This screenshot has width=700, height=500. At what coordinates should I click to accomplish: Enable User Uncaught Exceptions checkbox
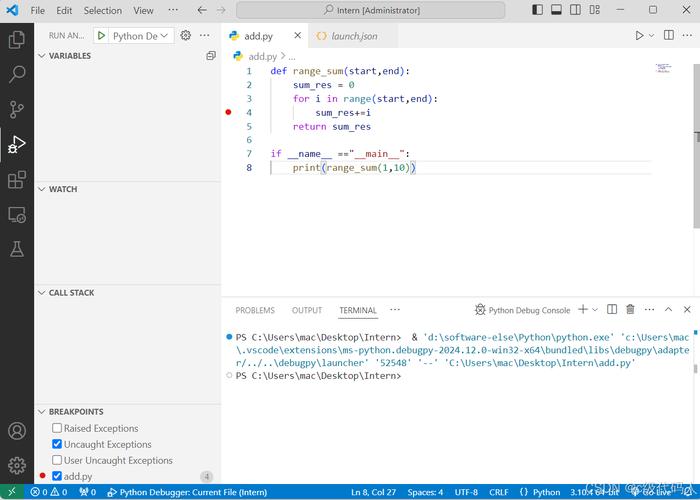pos(57,460)
